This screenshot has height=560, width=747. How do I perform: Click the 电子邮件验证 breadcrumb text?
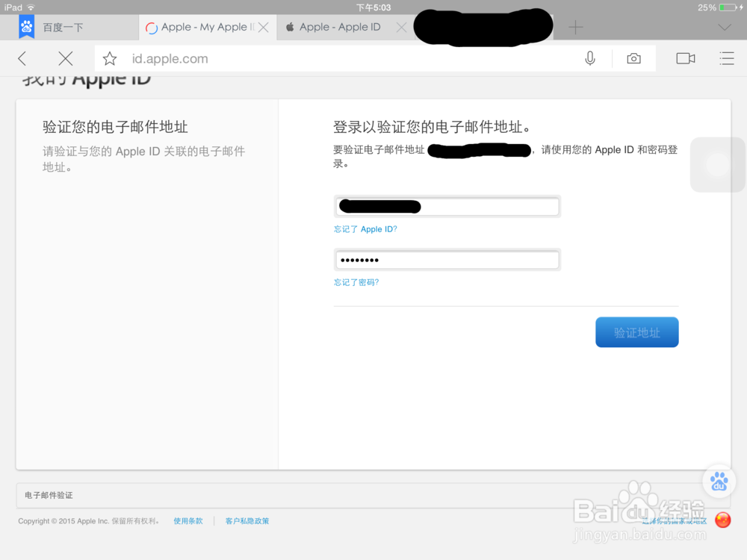(49, 495)
